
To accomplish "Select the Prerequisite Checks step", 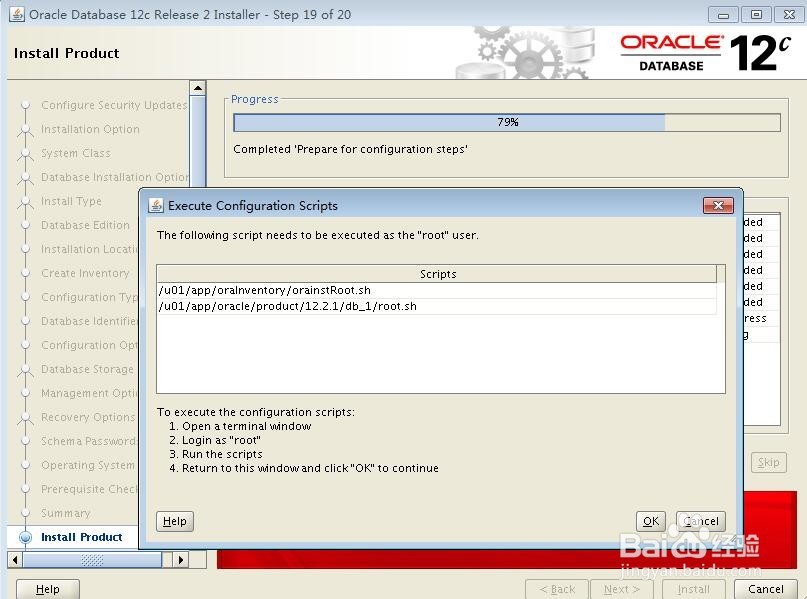I will pos(90,489).
